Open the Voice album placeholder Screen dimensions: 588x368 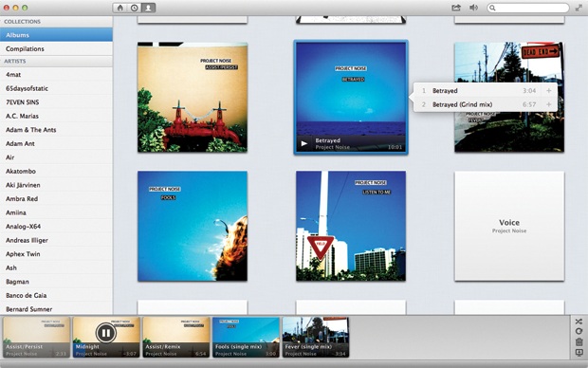(x=509, y=226)
